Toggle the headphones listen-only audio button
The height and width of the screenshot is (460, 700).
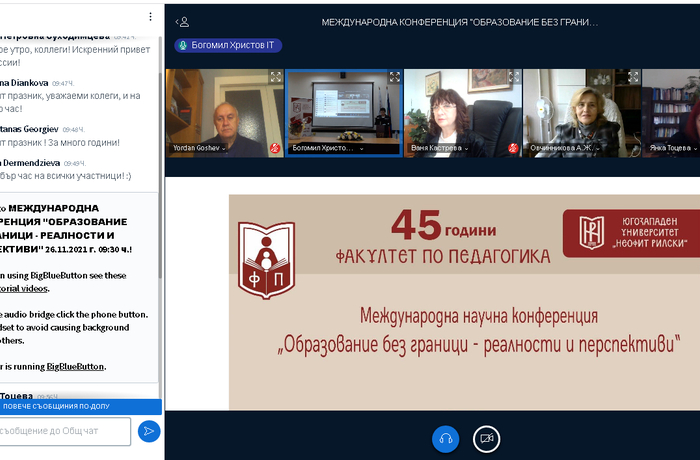click(x=445, y=438)
